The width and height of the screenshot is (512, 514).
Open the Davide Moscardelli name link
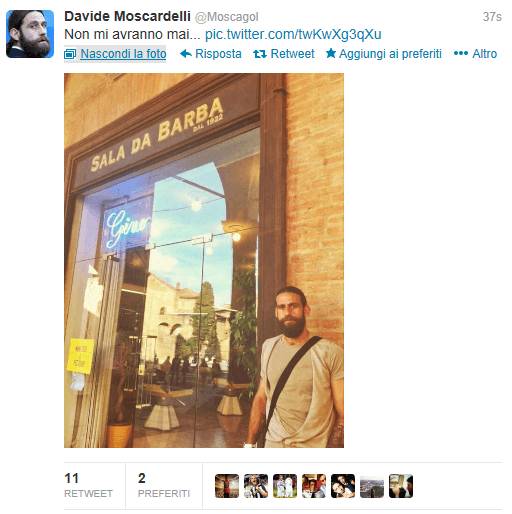point(127,16)
